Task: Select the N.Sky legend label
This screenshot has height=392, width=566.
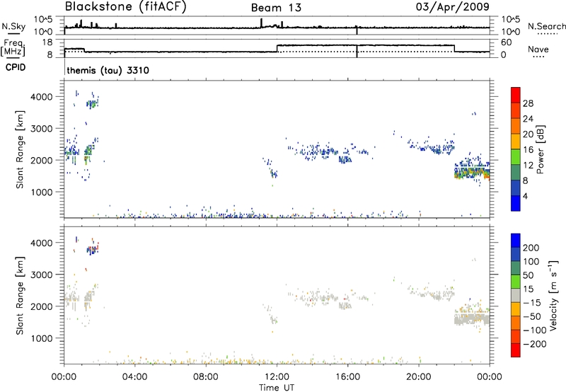Action: (13, 26)
